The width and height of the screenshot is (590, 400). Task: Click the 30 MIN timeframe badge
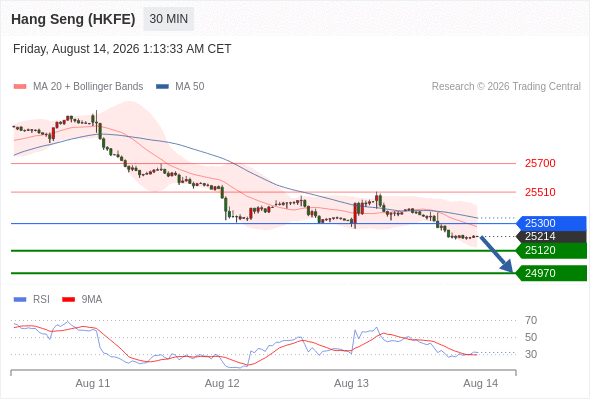(x=169, y=19)
